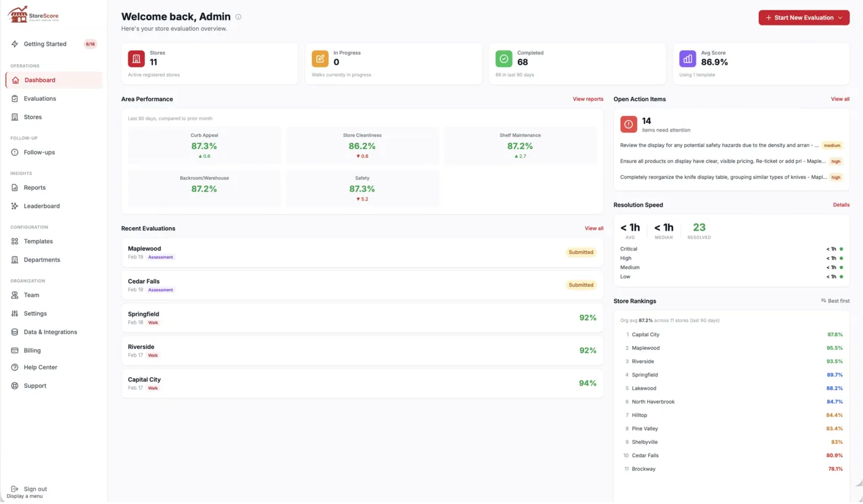863x504 pixels.
Task: Open Details for Resolution Speed
Action: click(x=841, y=205)
